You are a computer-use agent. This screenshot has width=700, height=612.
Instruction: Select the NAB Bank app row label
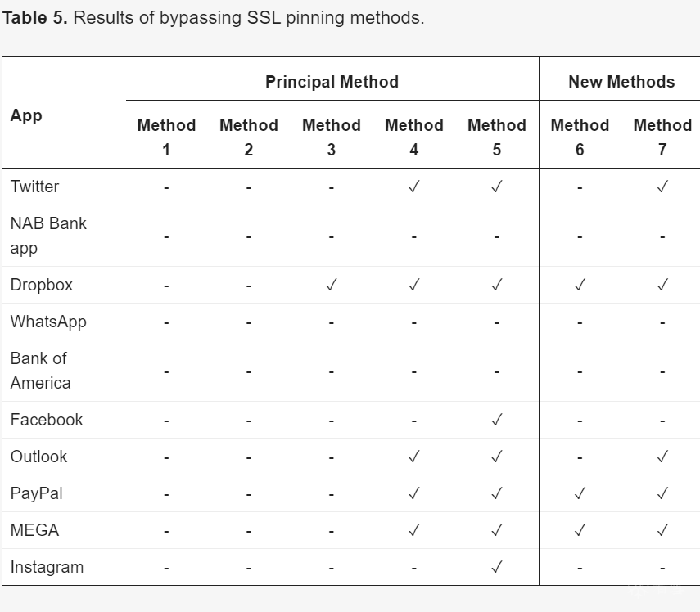pos(48,236)
